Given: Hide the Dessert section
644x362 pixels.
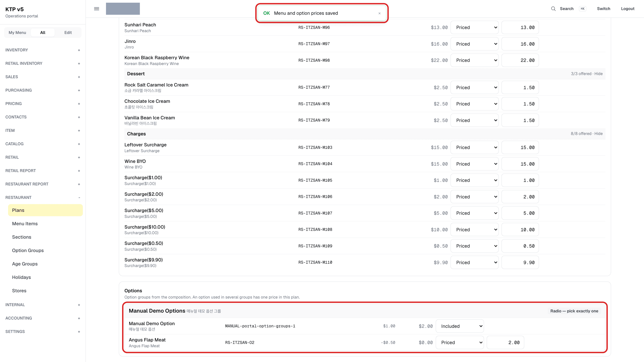Looking at the screenshot, I should point(599,74).
